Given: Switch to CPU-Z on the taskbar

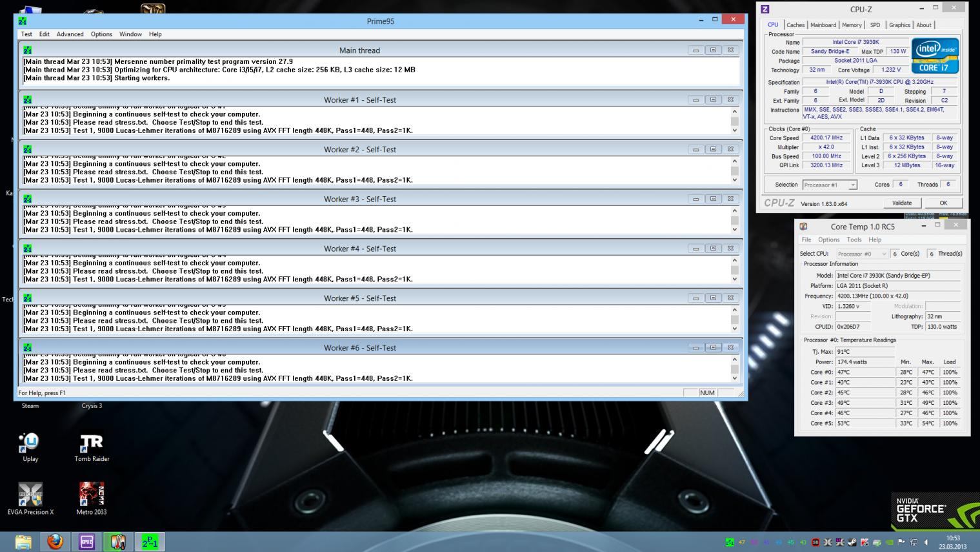Looking at the screenshot, I should (86, 542).
